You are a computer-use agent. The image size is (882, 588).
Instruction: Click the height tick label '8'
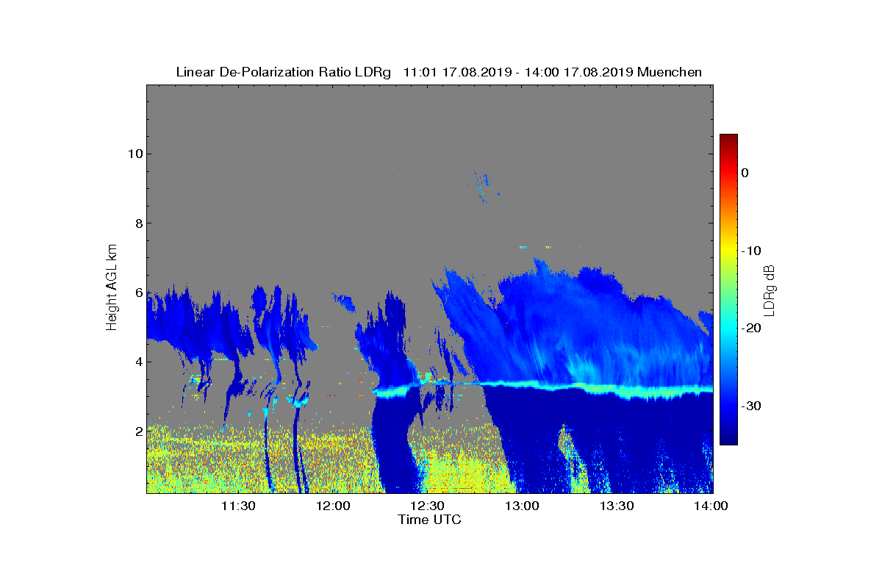[x=137, y=223]
